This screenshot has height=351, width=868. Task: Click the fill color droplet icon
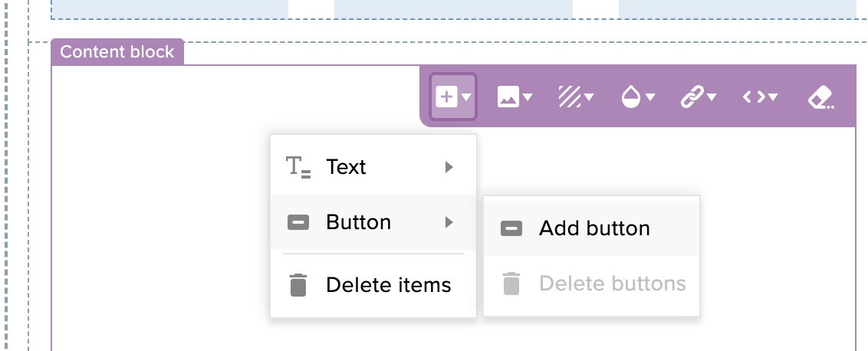point(631,97)
